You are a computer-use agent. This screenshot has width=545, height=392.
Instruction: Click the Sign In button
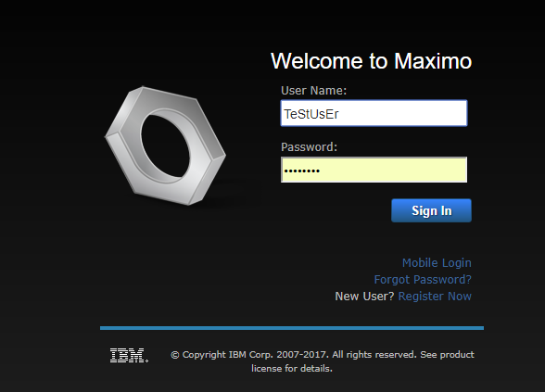tap(431, 210)
